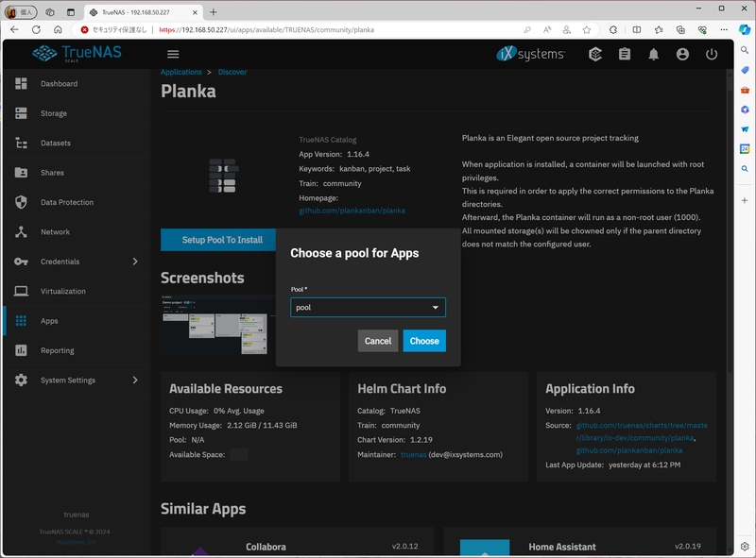
Task: Open the Collabora similar app card
Action: tap(297, 542)
